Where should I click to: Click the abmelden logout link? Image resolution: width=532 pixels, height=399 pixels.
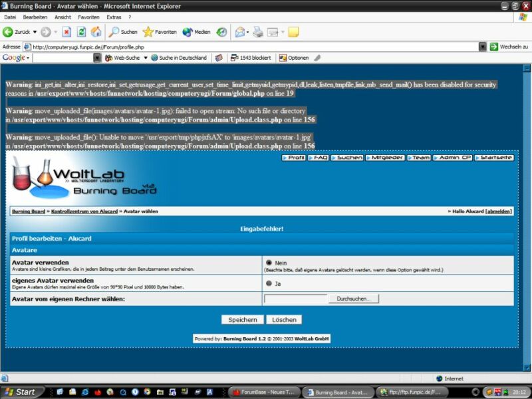(498, 211)
